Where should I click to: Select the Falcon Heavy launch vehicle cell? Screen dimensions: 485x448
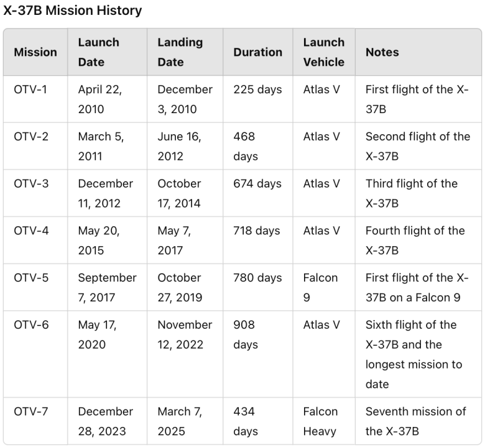click(324, 421)
